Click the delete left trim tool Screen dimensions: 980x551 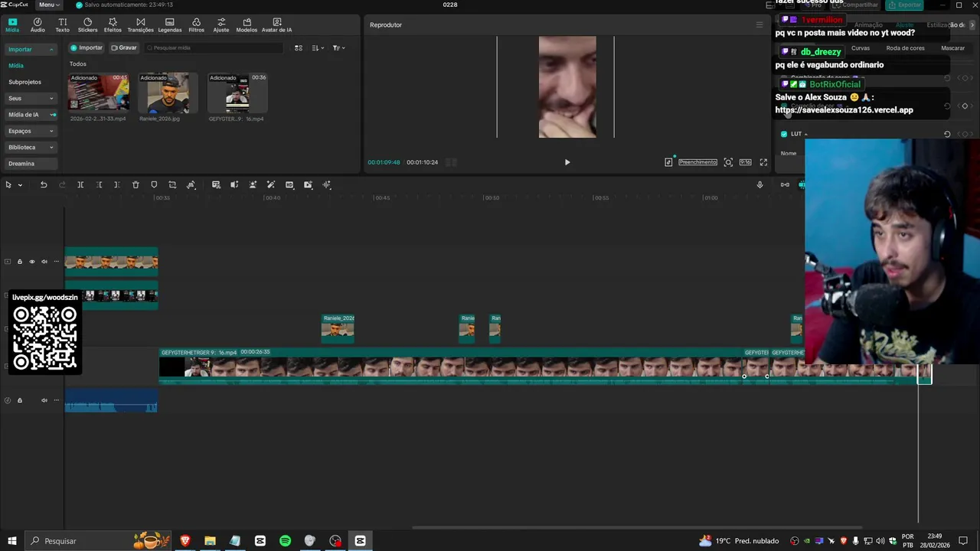99,184
